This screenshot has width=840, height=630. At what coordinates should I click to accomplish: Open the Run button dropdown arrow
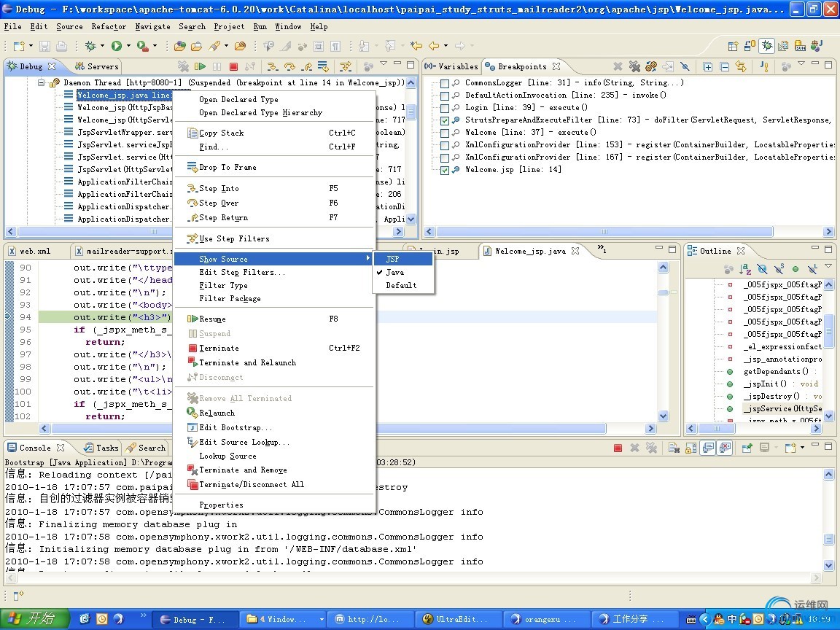pyautogui.click(x=128, y=46)
